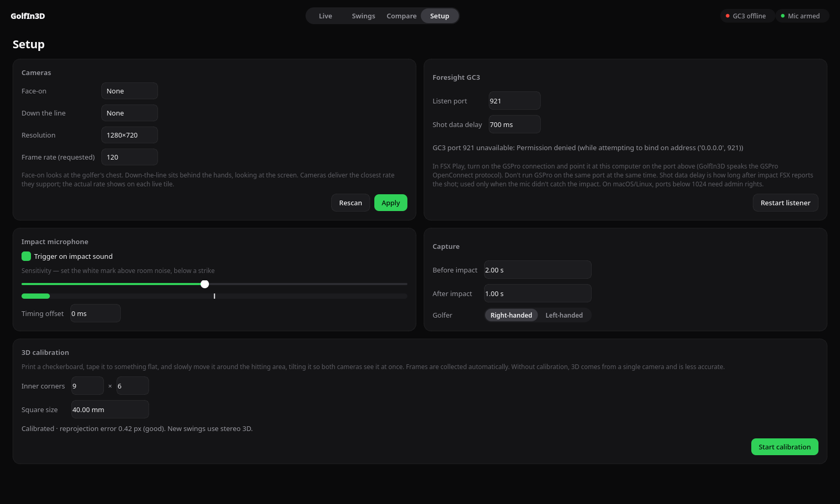
Task: Click the Calibrated reprojection error status text
Action: [137, 428]
